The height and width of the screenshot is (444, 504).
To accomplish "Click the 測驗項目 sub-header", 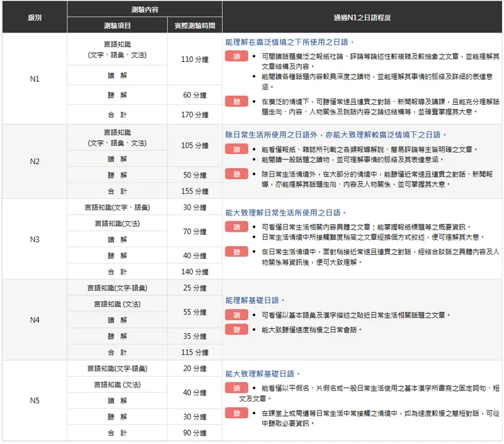I will [x=117, y=25].
